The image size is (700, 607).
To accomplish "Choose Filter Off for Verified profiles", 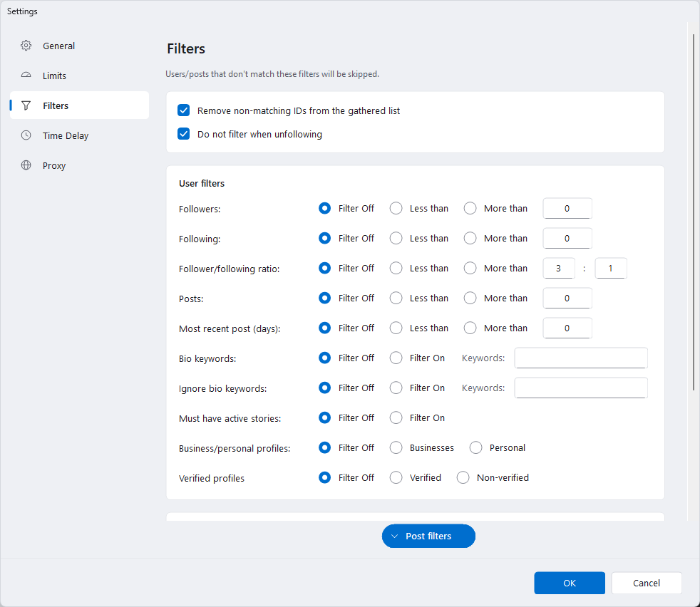I will [x=324, y=477].
